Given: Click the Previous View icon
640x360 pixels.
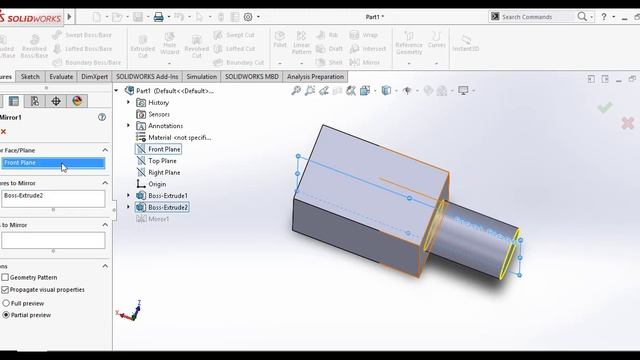Looking at the screenshot, I should click(324, 91).
